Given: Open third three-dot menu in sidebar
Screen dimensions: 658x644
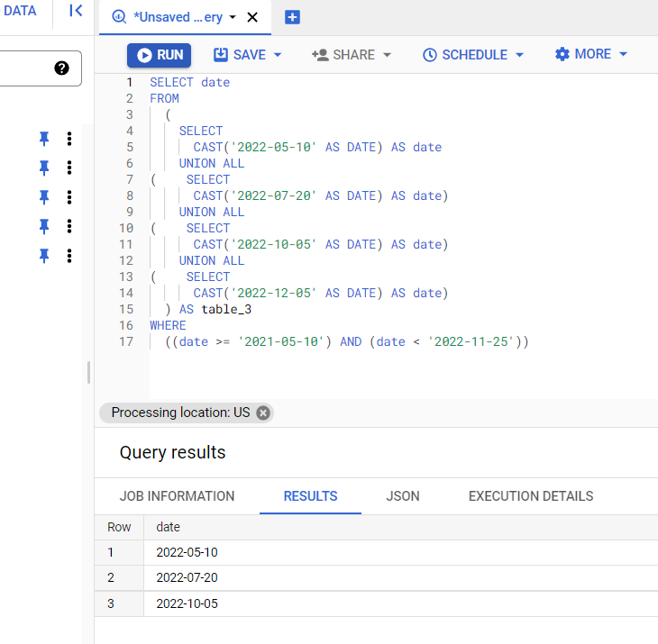Looking at the screenshot, I should click(69, 197).
